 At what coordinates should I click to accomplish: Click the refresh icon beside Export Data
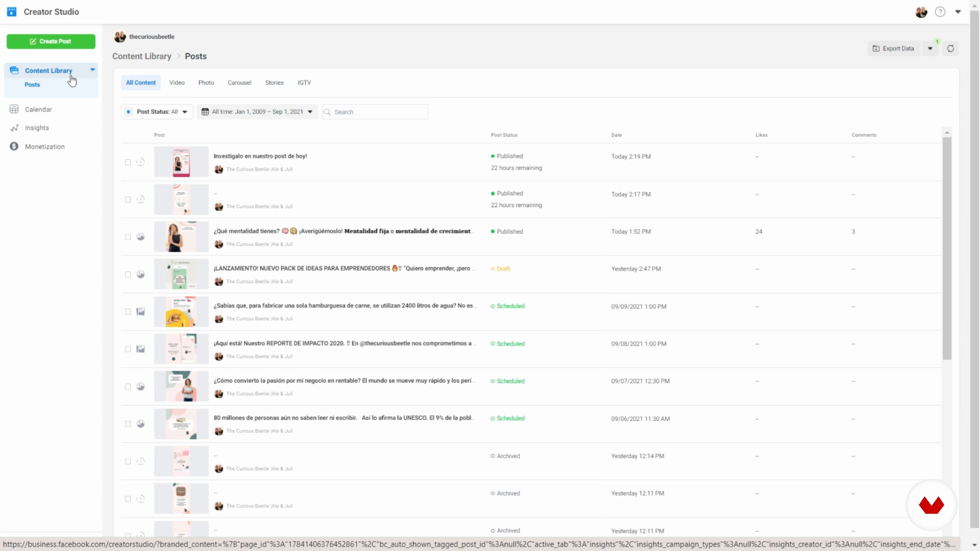pyautogui.click(x=950, y=49)
